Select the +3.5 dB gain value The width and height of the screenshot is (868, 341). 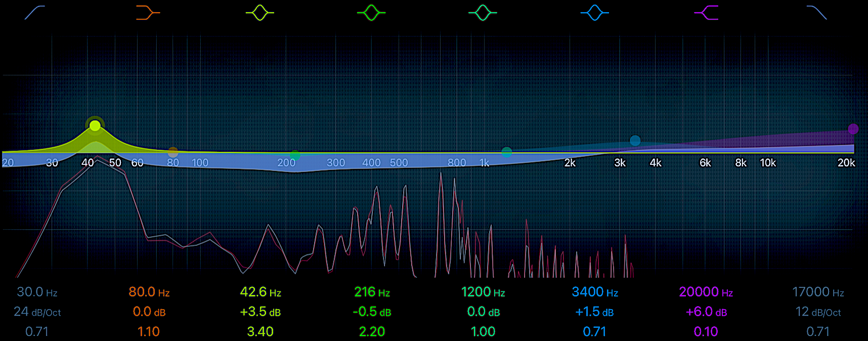click(260, 312)
